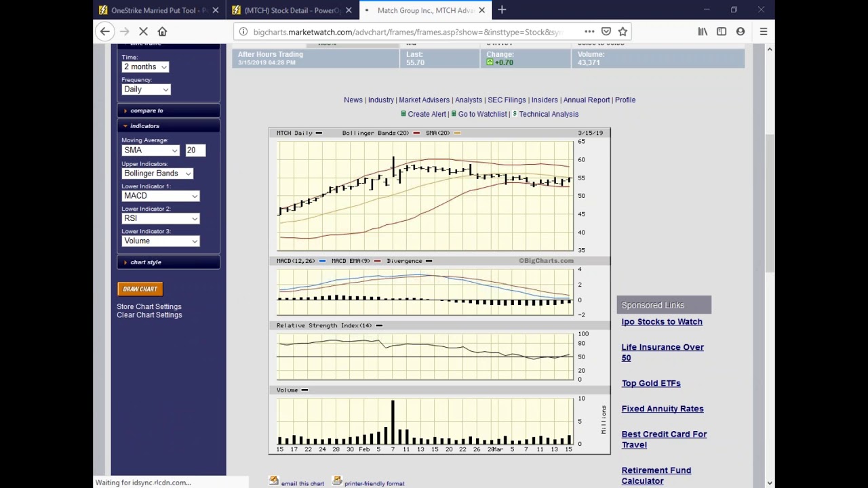Screen dimensions: 868x488
Task: Open Retirement Fund Calculator sponsored link
Action: click(x=656, y=476)
